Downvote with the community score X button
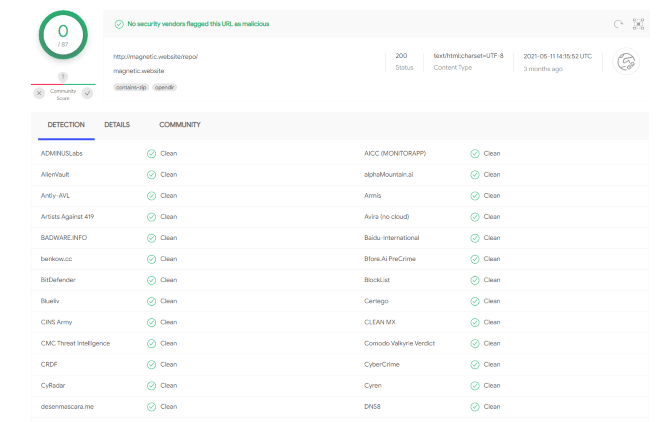Viewport: 662px width, 422px height. 39,93
